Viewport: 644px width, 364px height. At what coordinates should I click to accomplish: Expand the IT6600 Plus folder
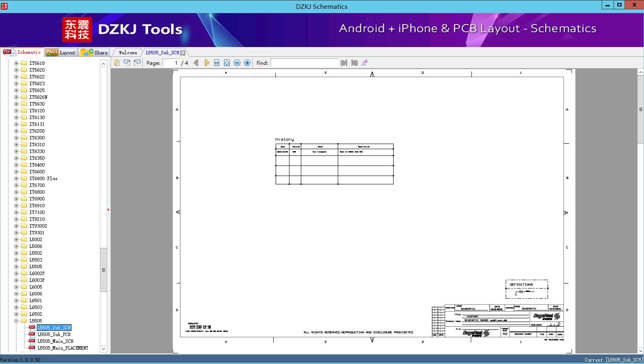click(17, 178)
